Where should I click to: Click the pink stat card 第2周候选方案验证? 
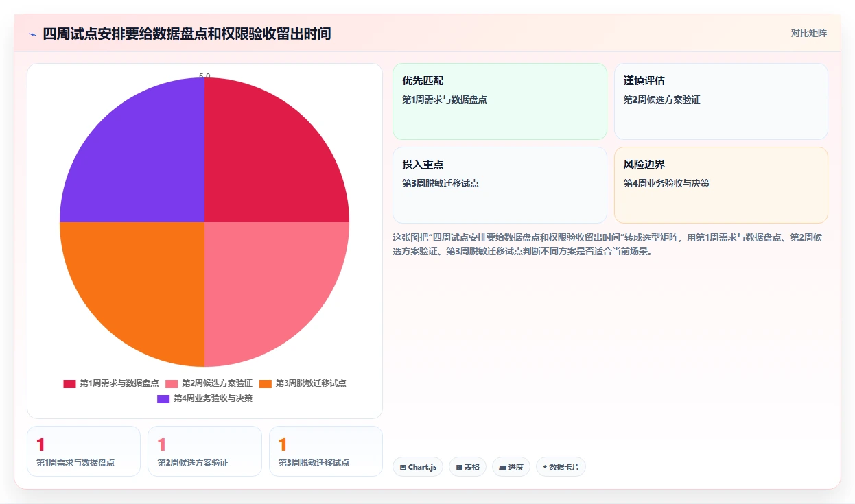[204, 451]
